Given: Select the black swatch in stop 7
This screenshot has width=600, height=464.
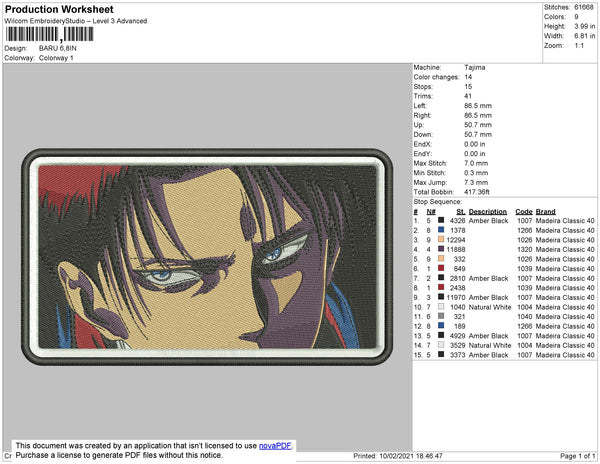Looking at the screenshot, I should 441,277.
